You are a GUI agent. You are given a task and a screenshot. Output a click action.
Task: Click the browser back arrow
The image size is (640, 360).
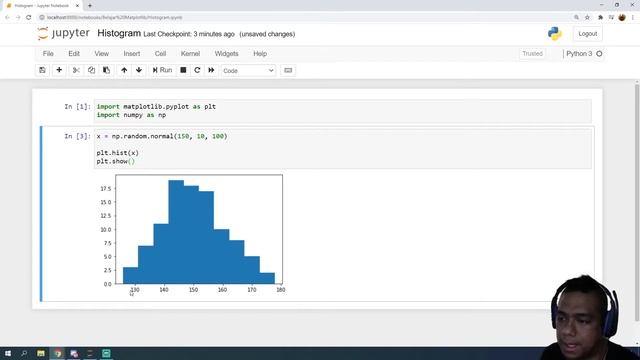pyautogui.click(x=7, y=18)
